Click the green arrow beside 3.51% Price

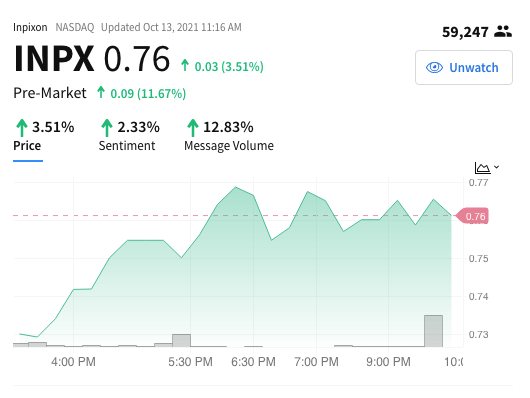coord(22,128)
